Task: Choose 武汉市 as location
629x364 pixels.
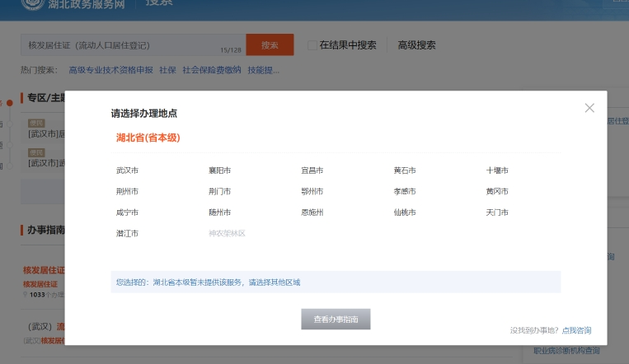Action: click(x=127, y=170)
